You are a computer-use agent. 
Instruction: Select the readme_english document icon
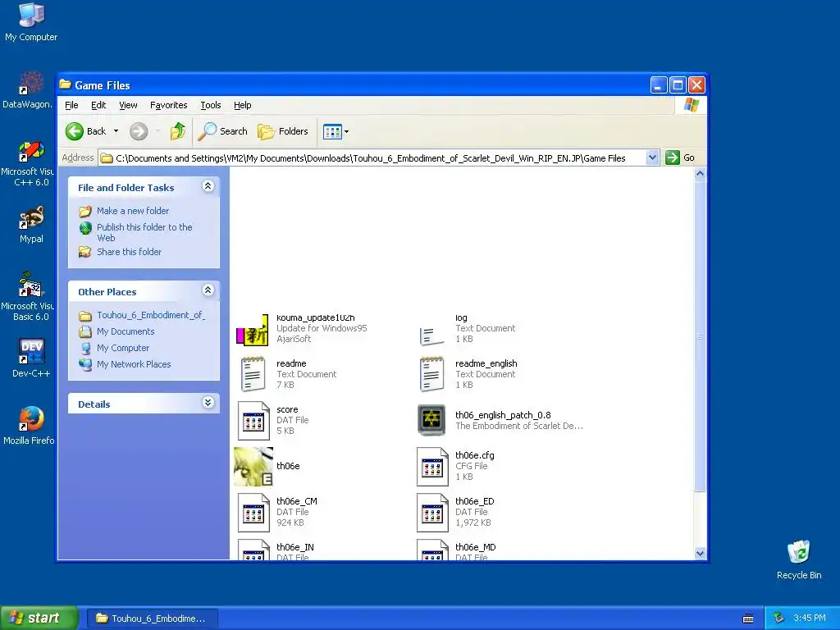point(431,374)
